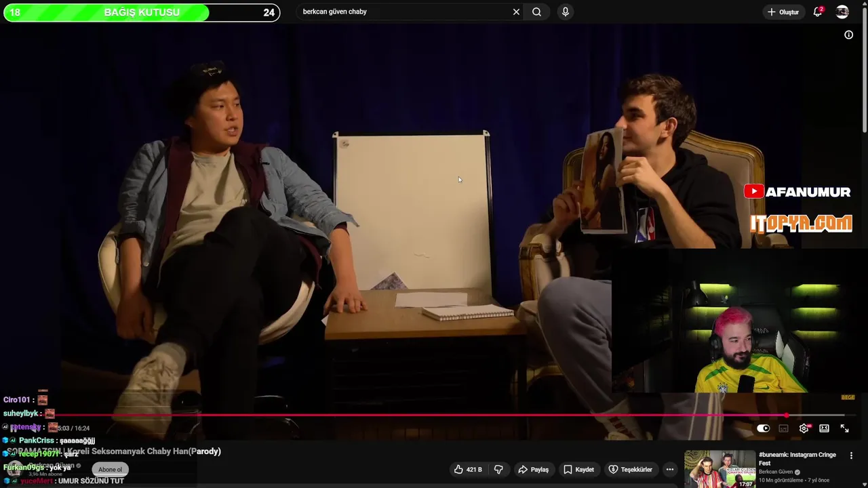This screenshot has height=488, width=868.
Task: Start voice search with the microphone icon
Action: pos(566,12)
